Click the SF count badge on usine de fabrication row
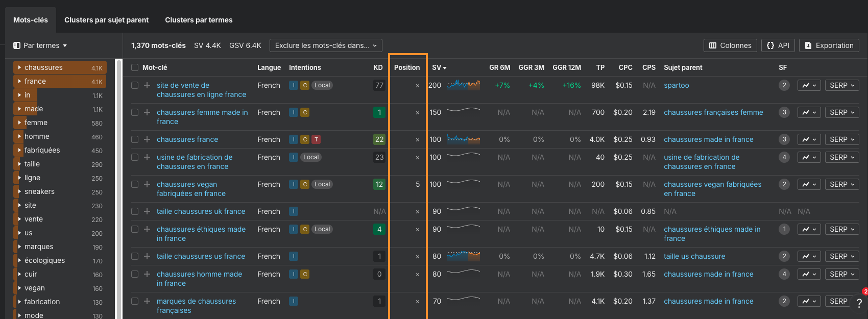 tap(784, 157)
